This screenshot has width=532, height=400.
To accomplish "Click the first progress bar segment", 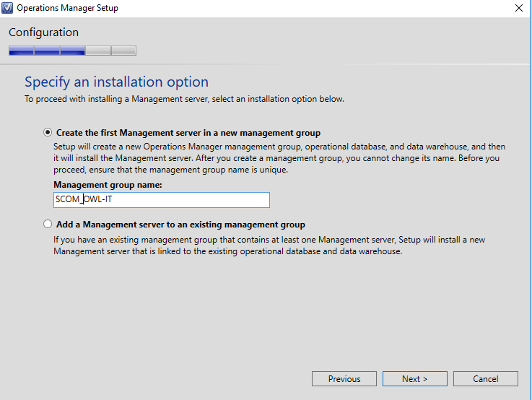I will pos(22,51).
